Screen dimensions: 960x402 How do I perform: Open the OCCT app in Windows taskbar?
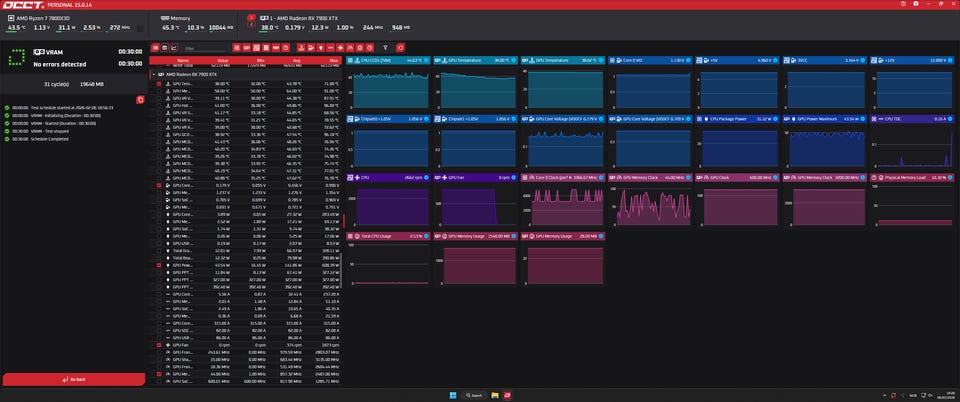pyautogui.click(x=507, y=395)
